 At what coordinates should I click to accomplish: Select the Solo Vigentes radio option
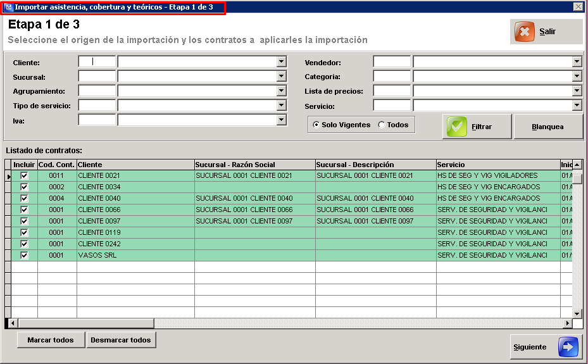(316, 125)
